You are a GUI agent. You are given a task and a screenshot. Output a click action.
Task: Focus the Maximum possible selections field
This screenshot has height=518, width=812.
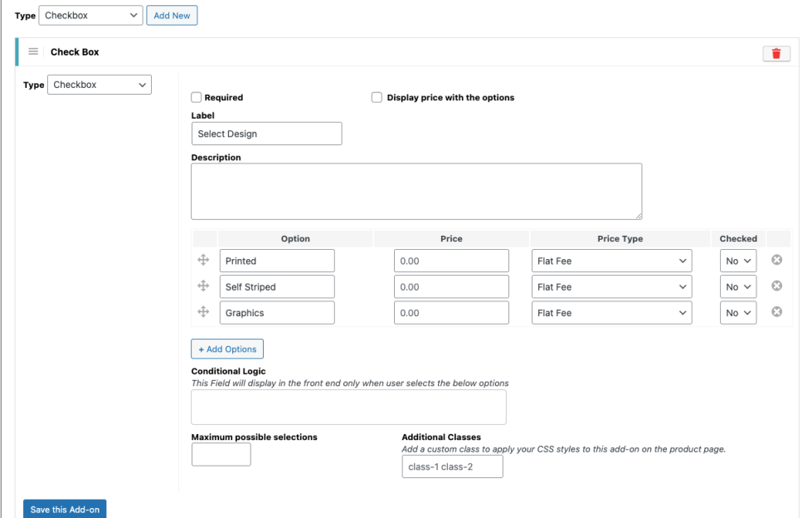click(221, 454)
